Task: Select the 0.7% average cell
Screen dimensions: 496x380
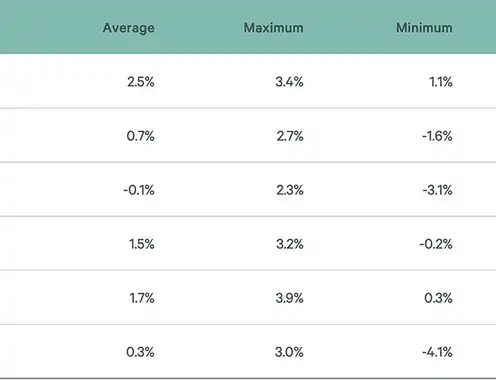Action: [x=141, y=136]
